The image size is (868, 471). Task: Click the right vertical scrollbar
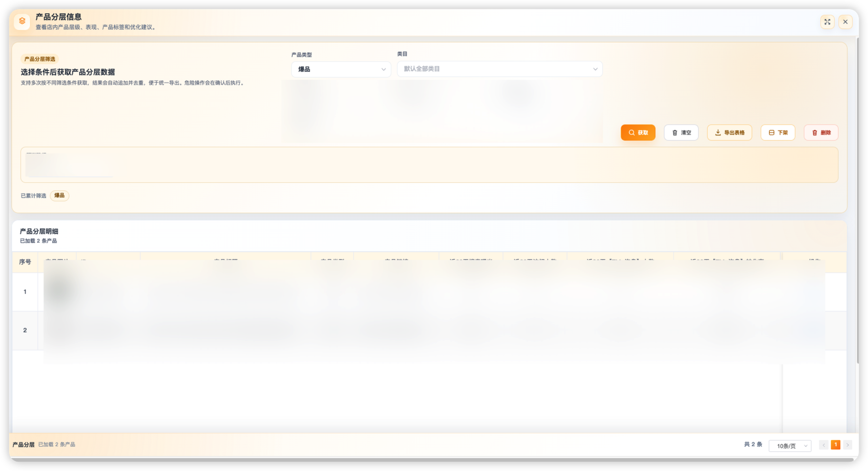tap(858, 199)
